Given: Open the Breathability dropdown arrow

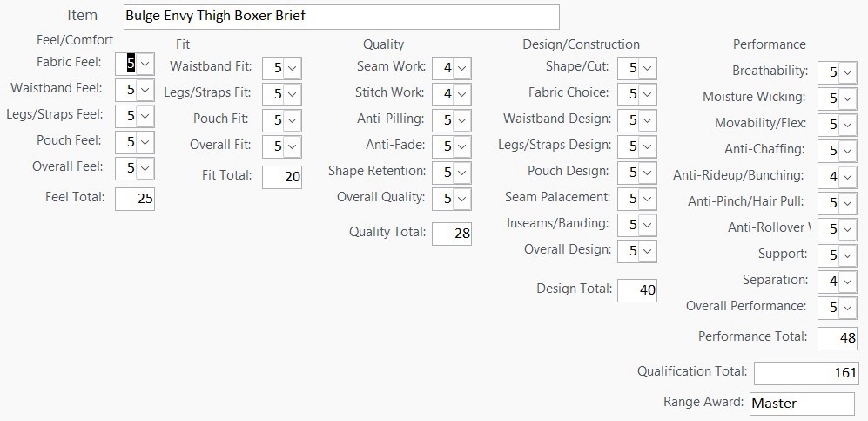Looking at the screenshot, I should [847, 71].
